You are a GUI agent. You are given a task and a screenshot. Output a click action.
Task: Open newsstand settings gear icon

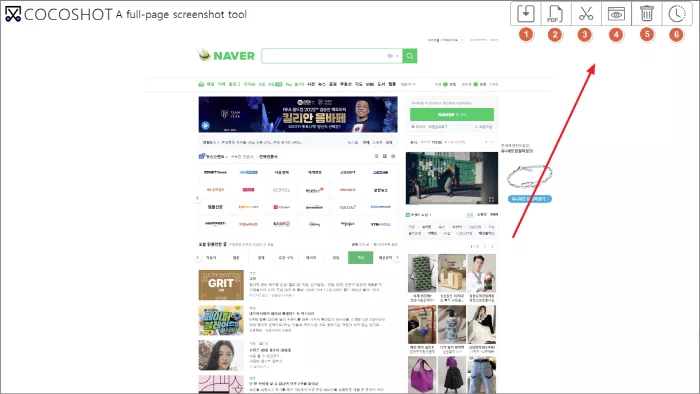(x=393, y=156)
